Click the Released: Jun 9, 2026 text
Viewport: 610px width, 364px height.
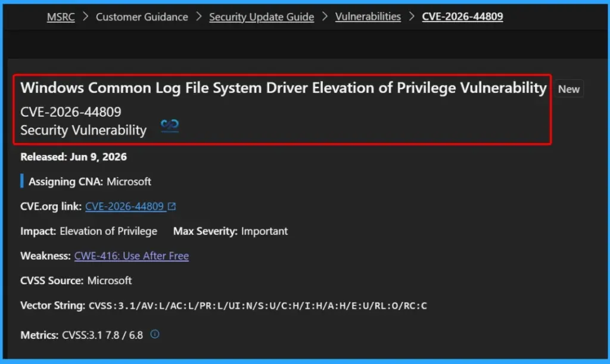point(73,157)
